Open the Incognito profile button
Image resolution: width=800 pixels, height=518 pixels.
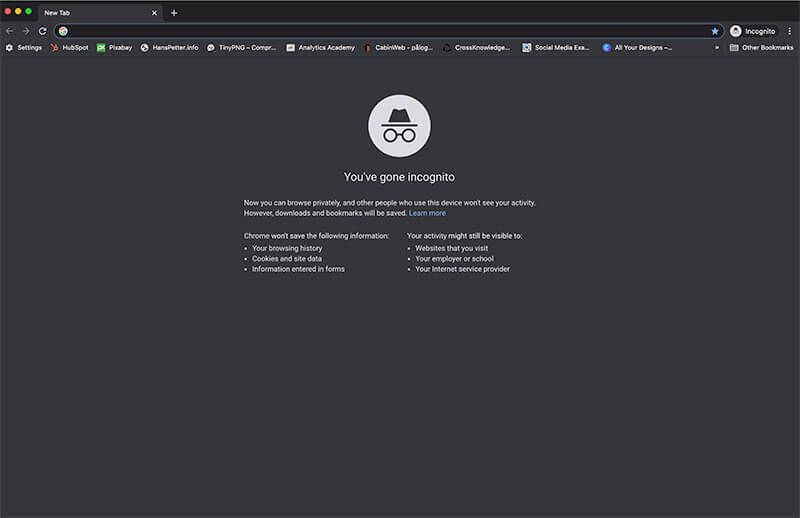point(753,31)
